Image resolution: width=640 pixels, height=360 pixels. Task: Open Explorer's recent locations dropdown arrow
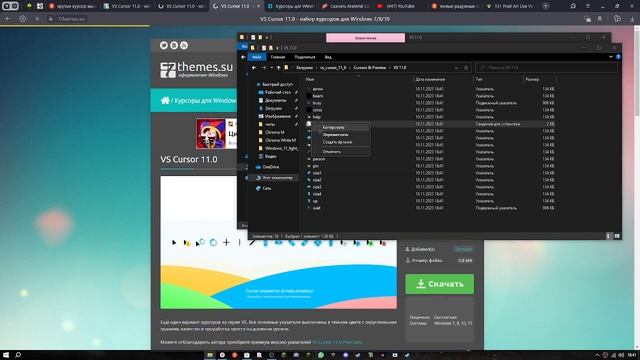click(x=271, y=68)
